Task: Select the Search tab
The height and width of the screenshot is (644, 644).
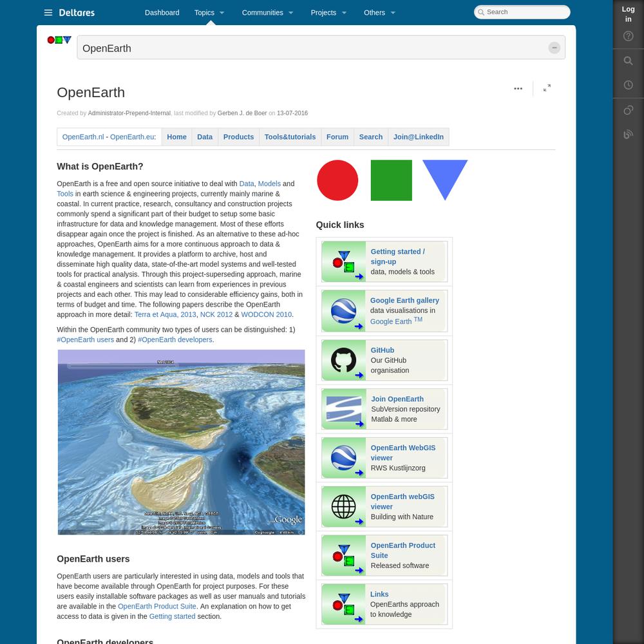Action: [x=370, y=137]
